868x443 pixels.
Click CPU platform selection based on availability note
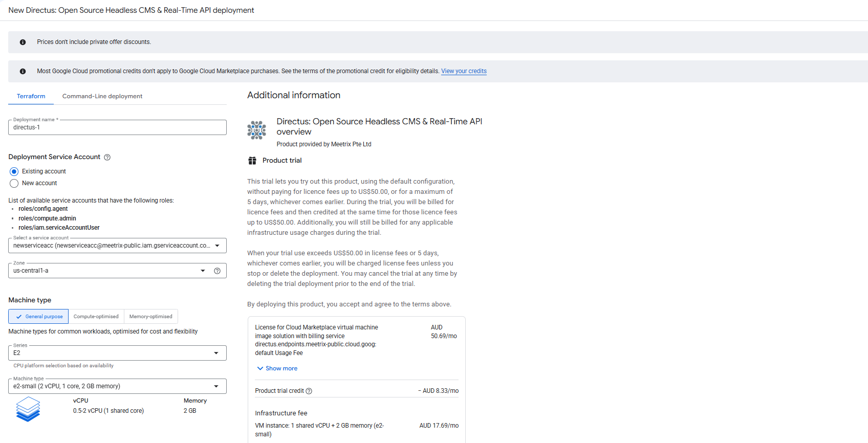pos(63,366)
